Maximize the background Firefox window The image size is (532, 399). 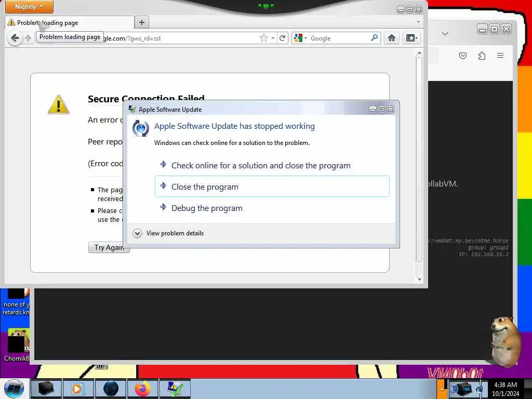coord(495,29)
